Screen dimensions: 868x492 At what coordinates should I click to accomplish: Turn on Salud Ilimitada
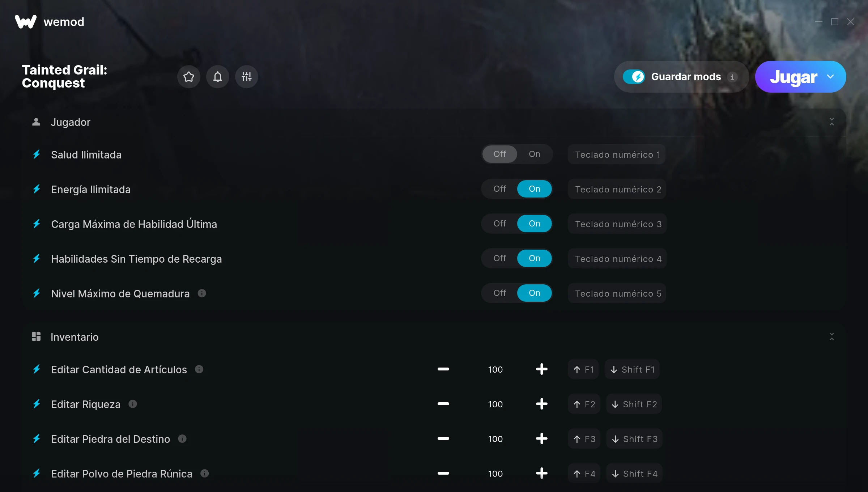(534, 154)
